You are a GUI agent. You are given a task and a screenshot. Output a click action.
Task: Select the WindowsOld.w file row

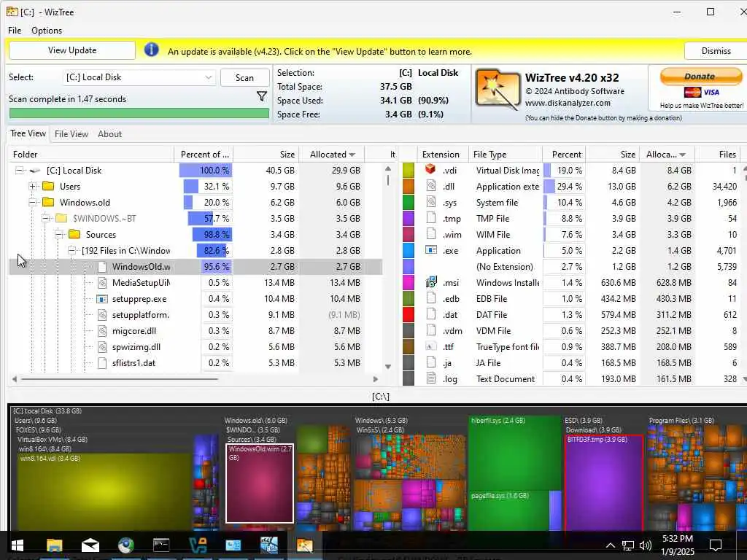(196, 267)
